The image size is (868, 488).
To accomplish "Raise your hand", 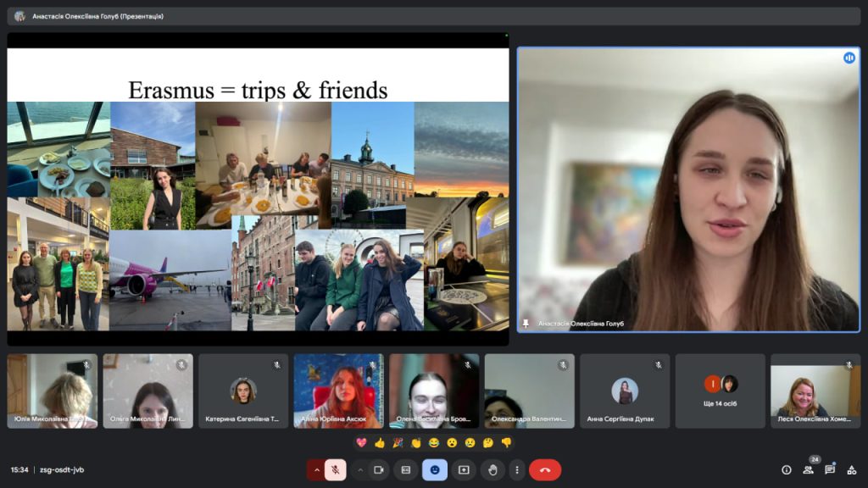I will coord(492,469).
